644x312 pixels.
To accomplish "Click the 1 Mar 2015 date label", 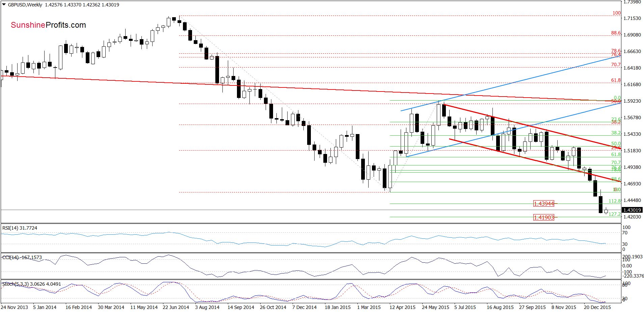I will click(369, 307).
